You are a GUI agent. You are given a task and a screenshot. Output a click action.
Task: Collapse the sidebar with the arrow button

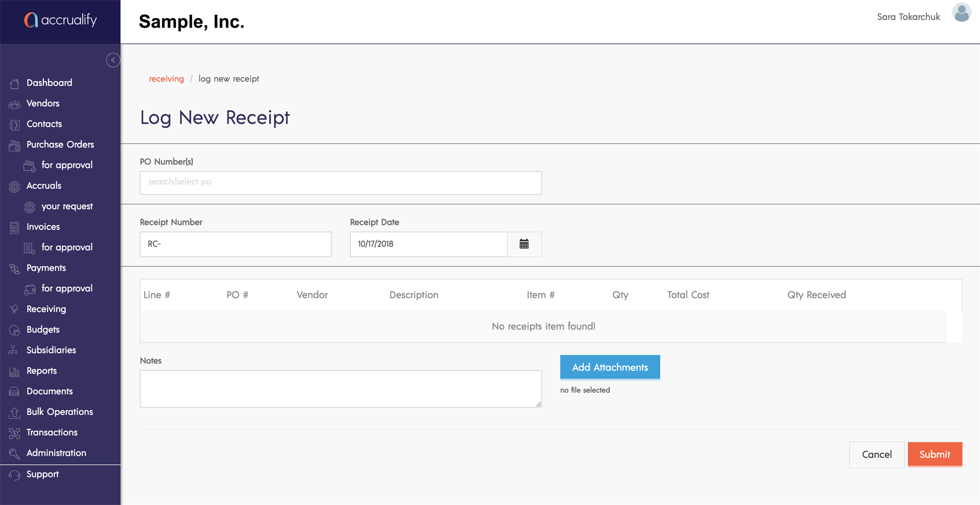tap(113, 60)
